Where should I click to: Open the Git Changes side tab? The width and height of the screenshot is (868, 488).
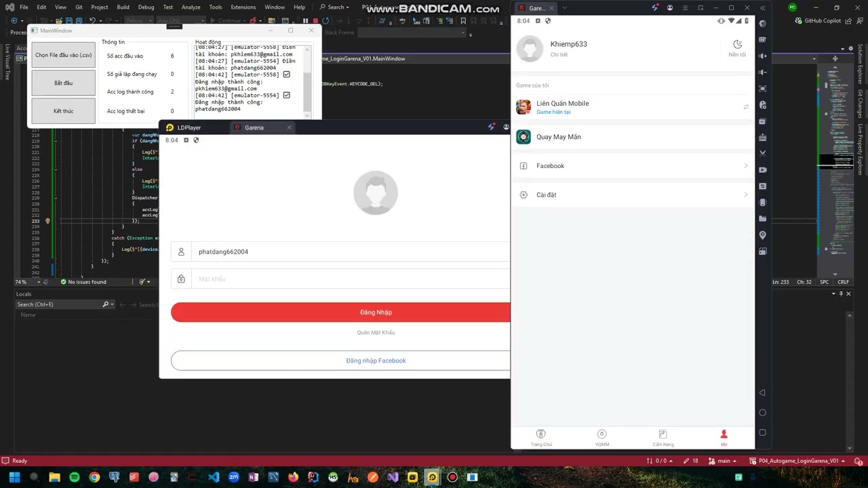tap(861, 104)
